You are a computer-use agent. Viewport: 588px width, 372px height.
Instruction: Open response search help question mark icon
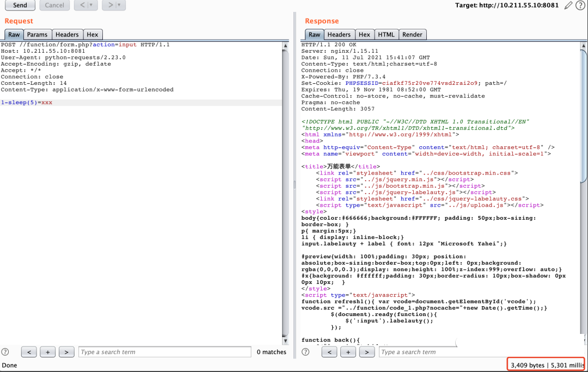point(305,352)
